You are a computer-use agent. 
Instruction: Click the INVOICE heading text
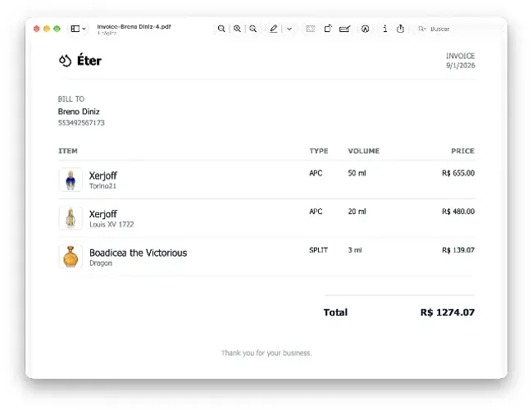point(460,56)
